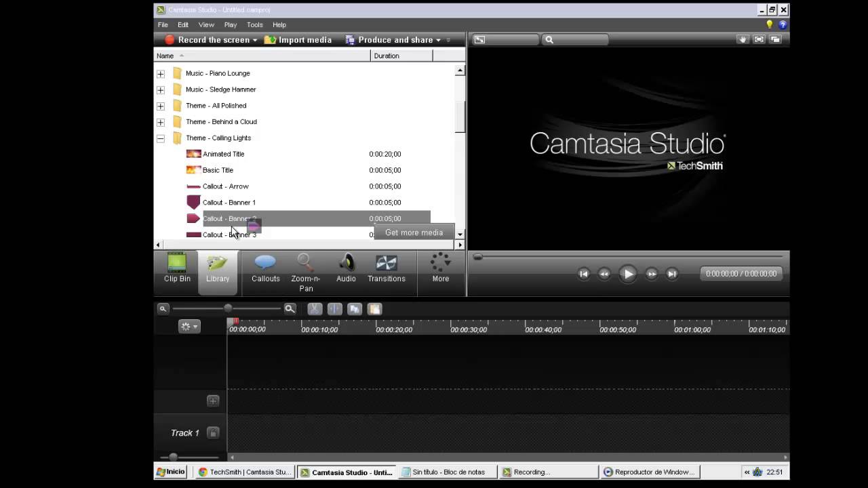Click the timeline zoom in magnifier
This screenshot has width=868, height=488.
click(290, 308)
